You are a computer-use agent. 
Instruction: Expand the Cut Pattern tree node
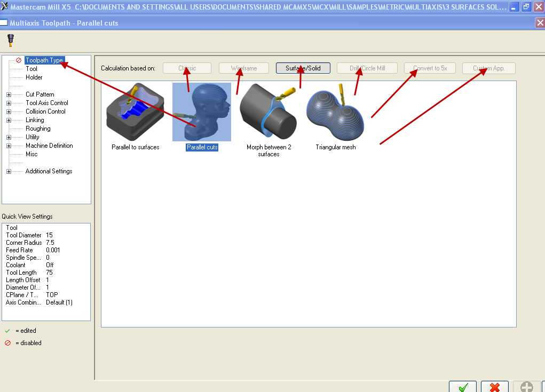click(x=9, y=94)
